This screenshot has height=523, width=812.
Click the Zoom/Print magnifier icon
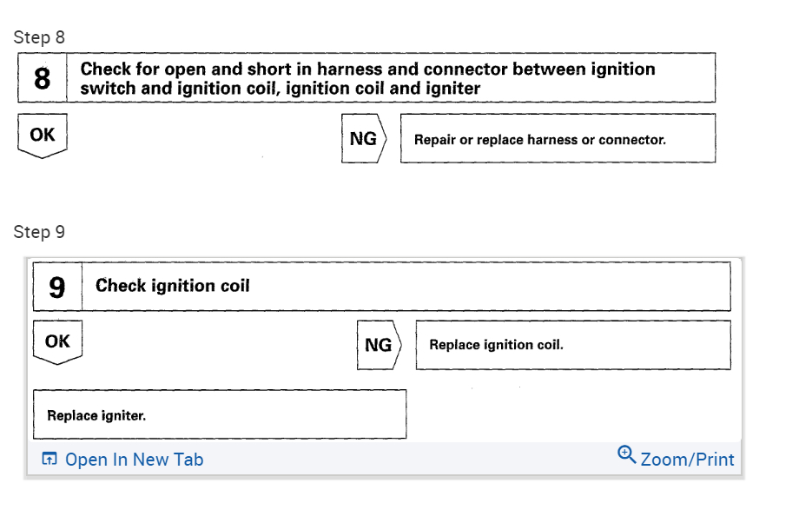[x=626, y=455]
